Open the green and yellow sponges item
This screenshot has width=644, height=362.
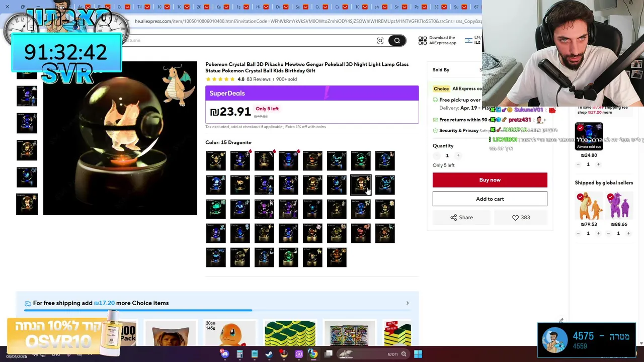tap(290, 333)
